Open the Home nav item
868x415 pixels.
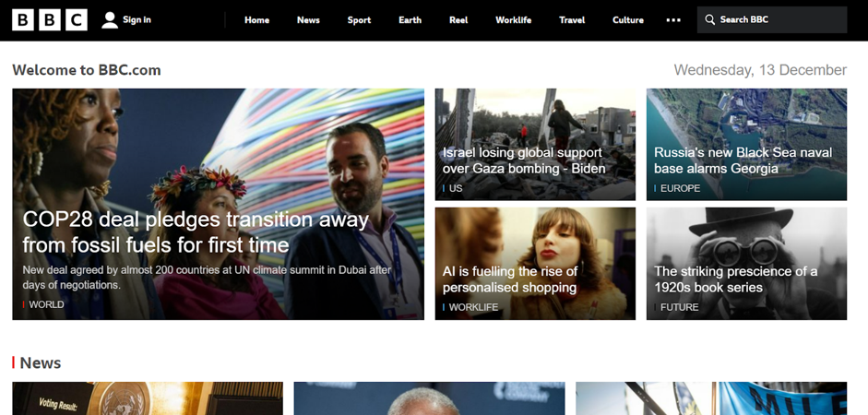coord(256,20)
